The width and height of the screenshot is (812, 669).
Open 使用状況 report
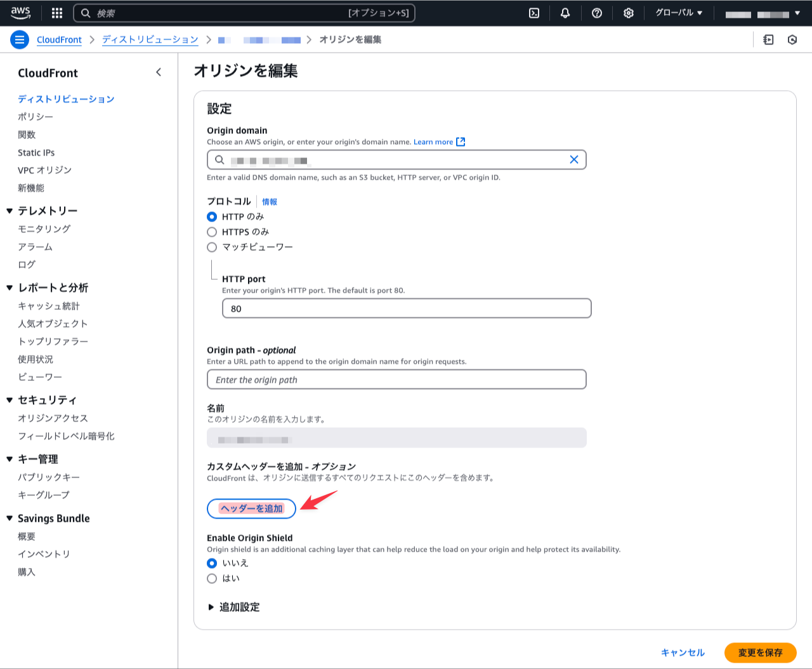pos(36,359)
